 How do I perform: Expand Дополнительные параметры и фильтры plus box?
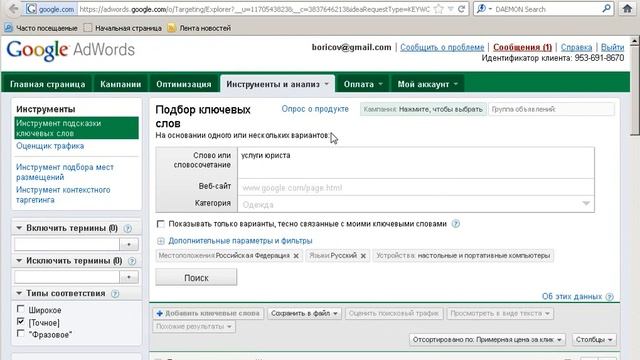click(160, 241)
